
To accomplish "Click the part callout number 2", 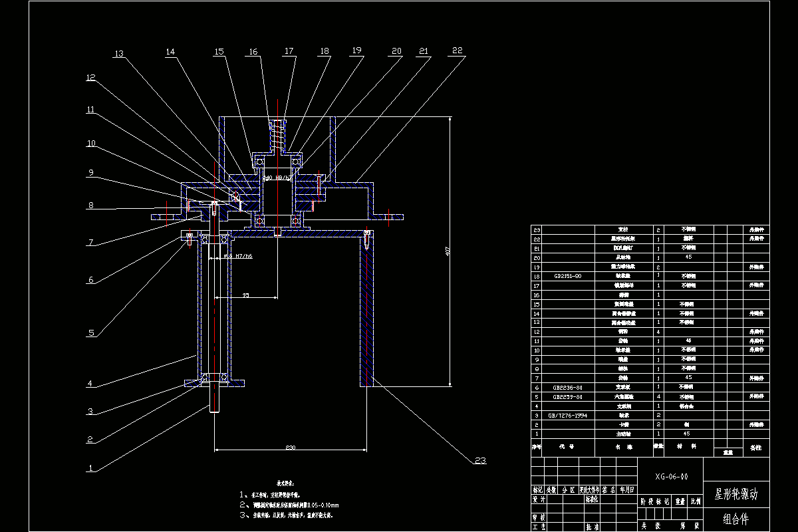I will click(x=90, y=440).
